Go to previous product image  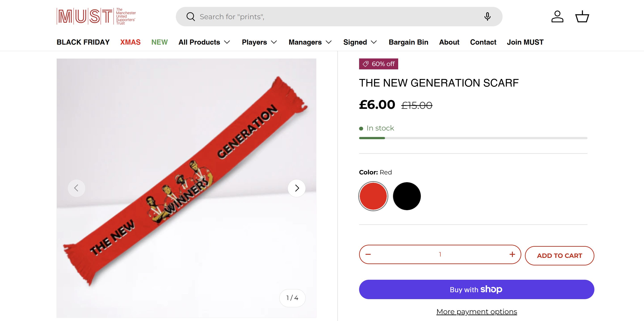pyautogui.click(x=76, y=188)
